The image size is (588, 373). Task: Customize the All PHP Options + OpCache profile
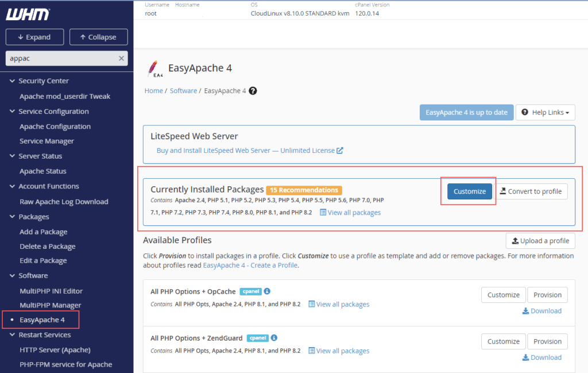pyautogui.click(x=503, y=295)
